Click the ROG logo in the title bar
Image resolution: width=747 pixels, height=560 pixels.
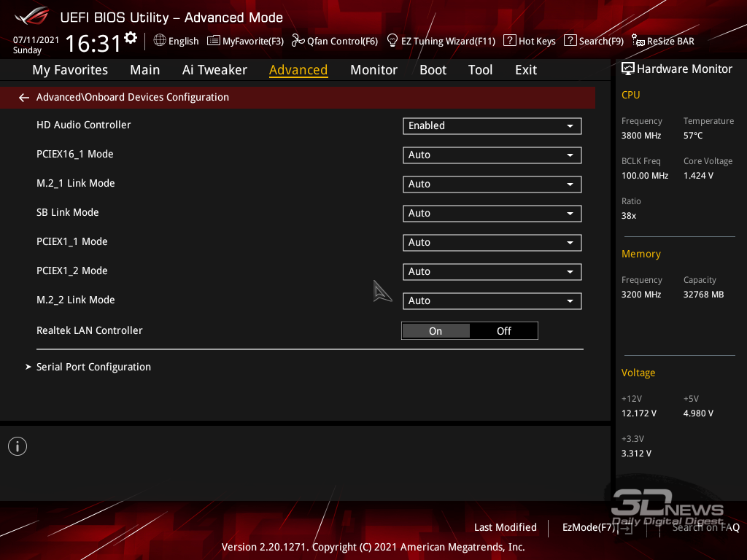(x=32, y=16)
